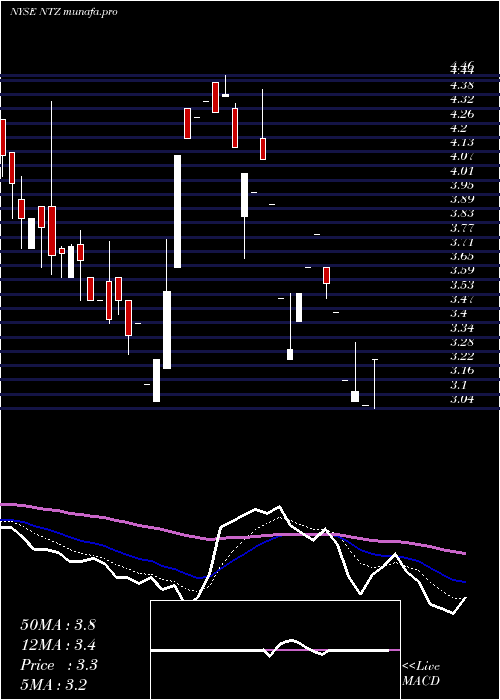The height and width of the screenshot is (700, 500).
Task: Click the 3.65 price axis label
Action: [x=462, y=256]
